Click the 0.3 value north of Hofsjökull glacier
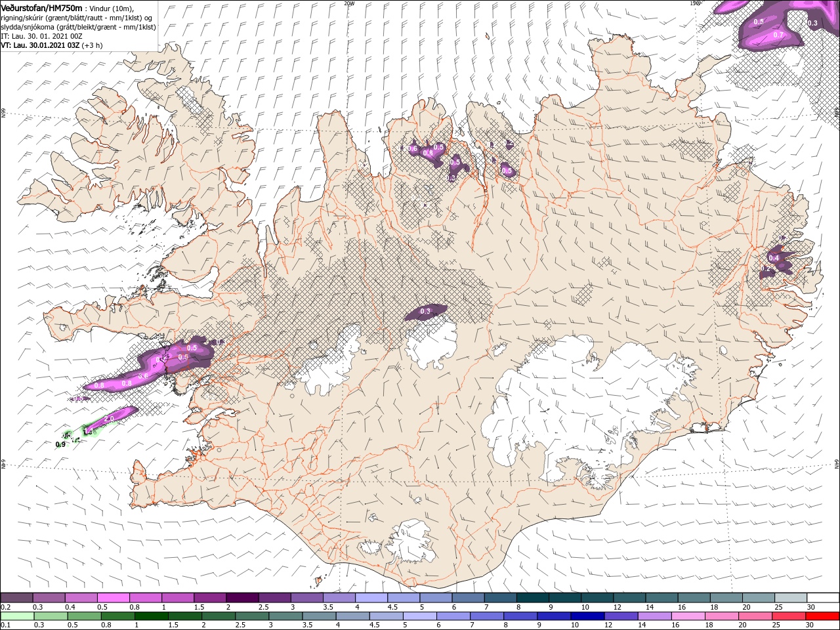The image size is (840, 630). coord(425,311)
